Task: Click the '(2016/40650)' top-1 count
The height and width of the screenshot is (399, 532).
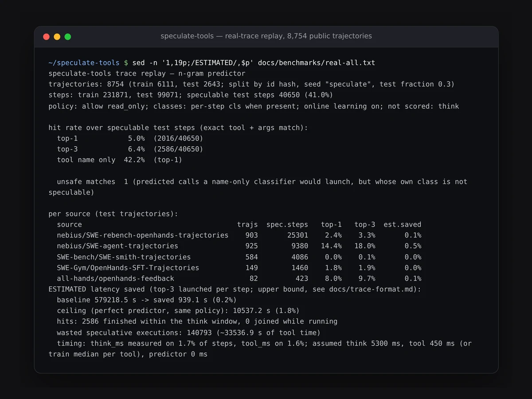Action: (x=178, y=138)
